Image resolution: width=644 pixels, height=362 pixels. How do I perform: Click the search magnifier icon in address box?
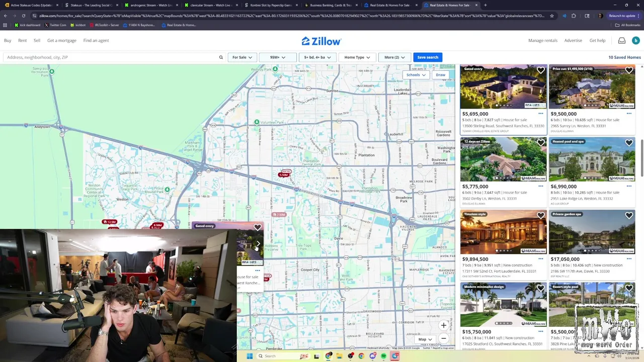pos(221,57)
